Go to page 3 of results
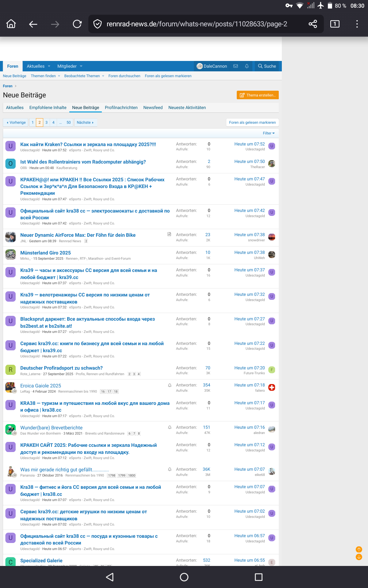The image size is (368, 588). 46,123
